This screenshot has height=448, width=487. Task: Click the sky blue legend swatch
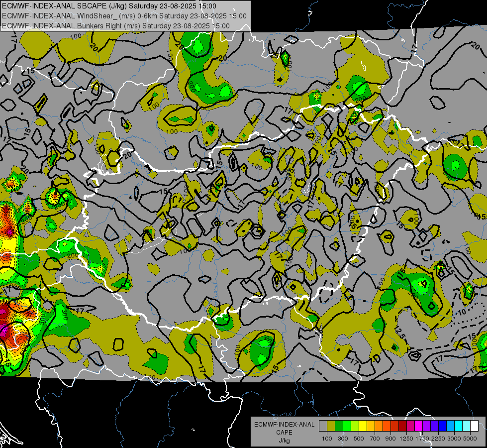pos(450,426)
